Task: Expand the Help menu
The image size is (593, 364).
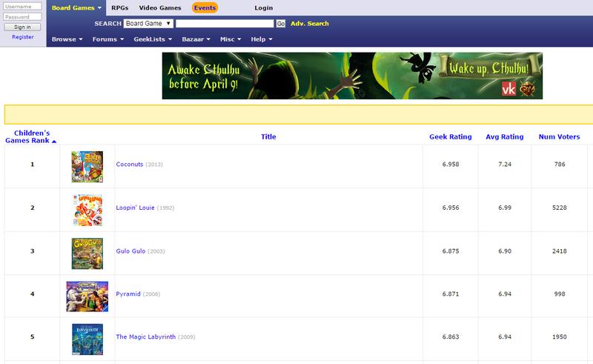Action: 262,39
